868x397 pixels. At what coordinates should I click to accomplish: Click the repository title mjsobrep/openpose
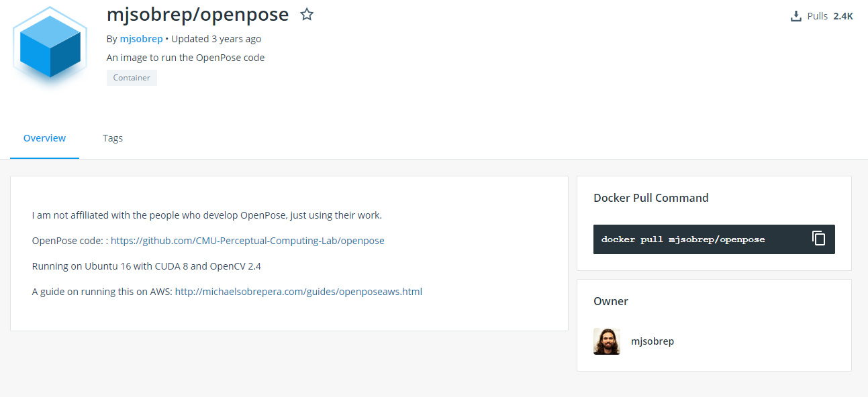coord(196,14)
